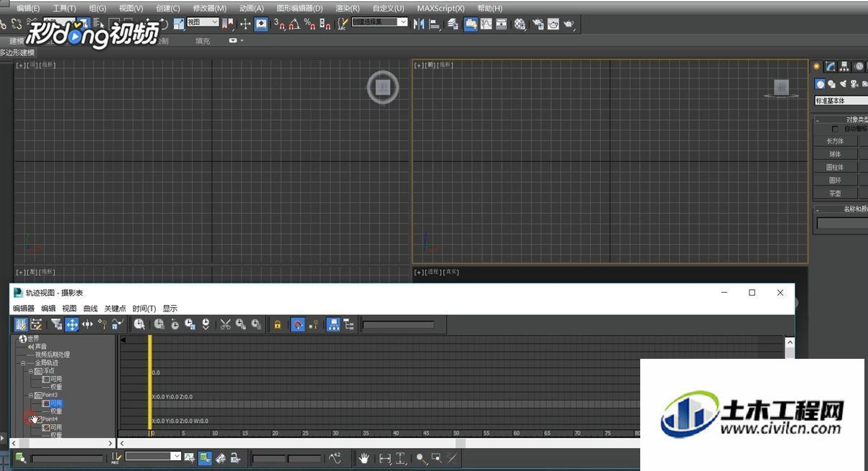
Task: Select the Add Keys tool in Track View
Action: click(x=103, y=324)
